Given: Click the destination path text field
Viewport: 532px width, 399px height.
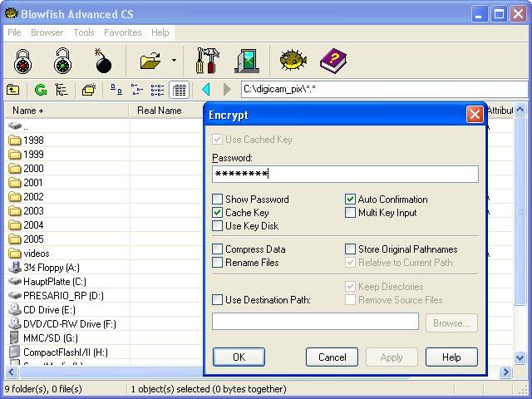Looking at the screenshot, I should point(315,322).
